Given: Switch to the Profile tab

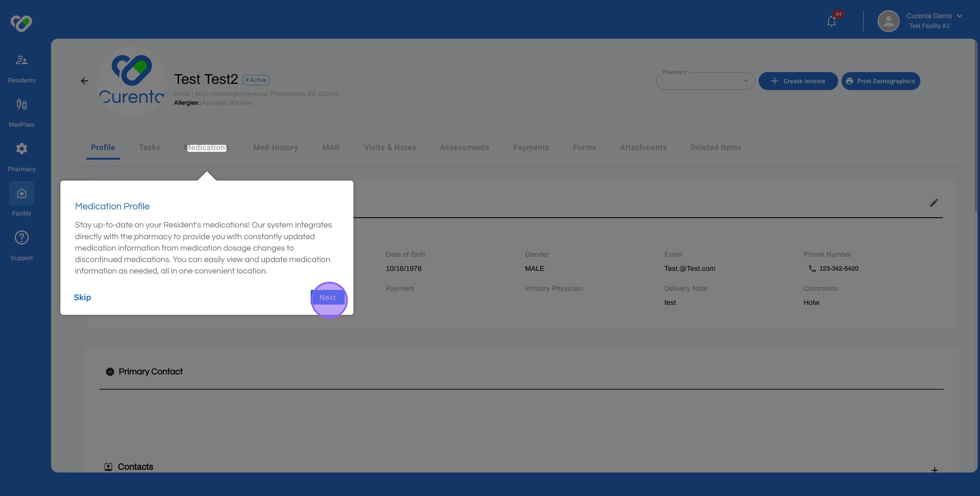Looking at the screenshot, I should pyautogui.click(x=103, y=147).
